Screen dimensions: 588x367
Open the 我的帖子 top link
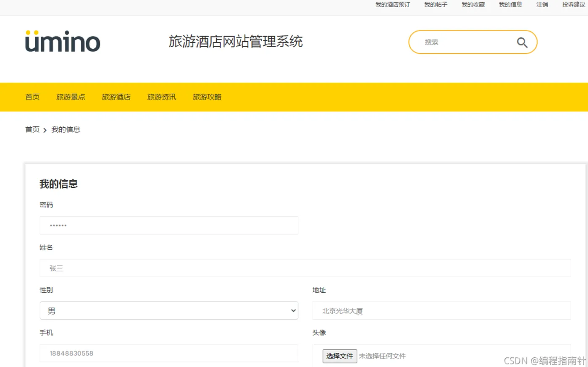(436, 5)
